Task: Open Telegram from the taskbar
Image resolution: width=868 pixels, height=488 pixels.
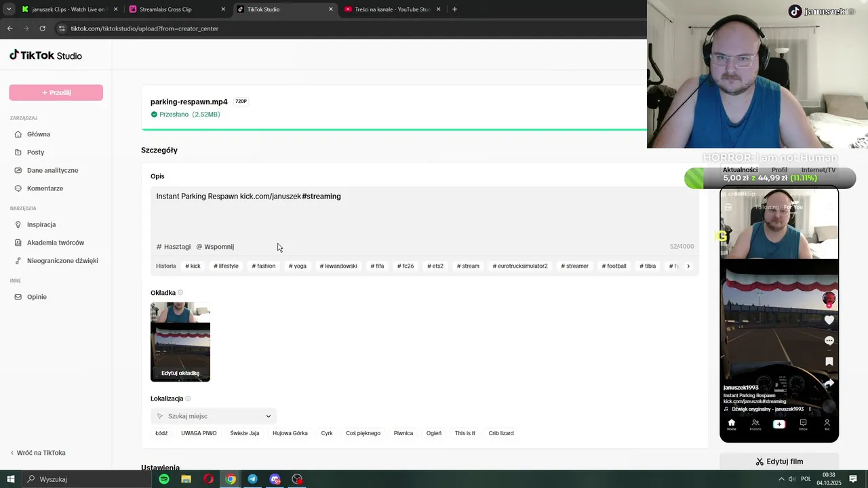Action: 252,479
